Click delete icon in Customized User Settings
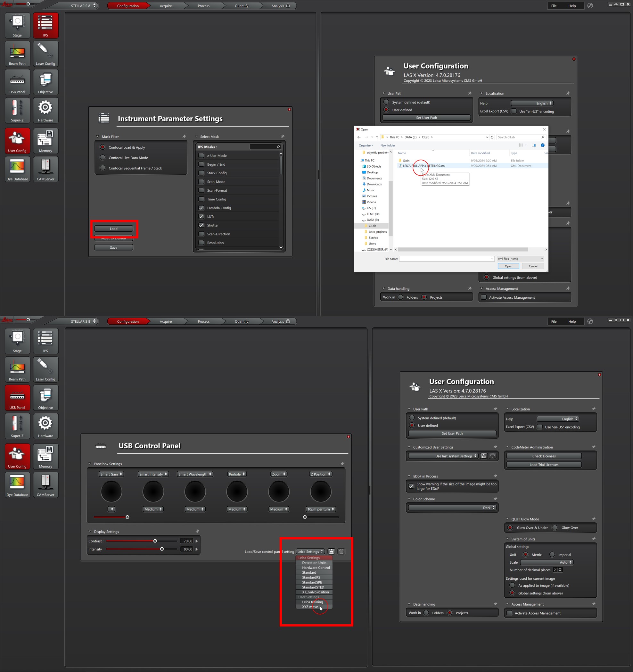Viewport: 633px width, 672px height. click(493, 456)
